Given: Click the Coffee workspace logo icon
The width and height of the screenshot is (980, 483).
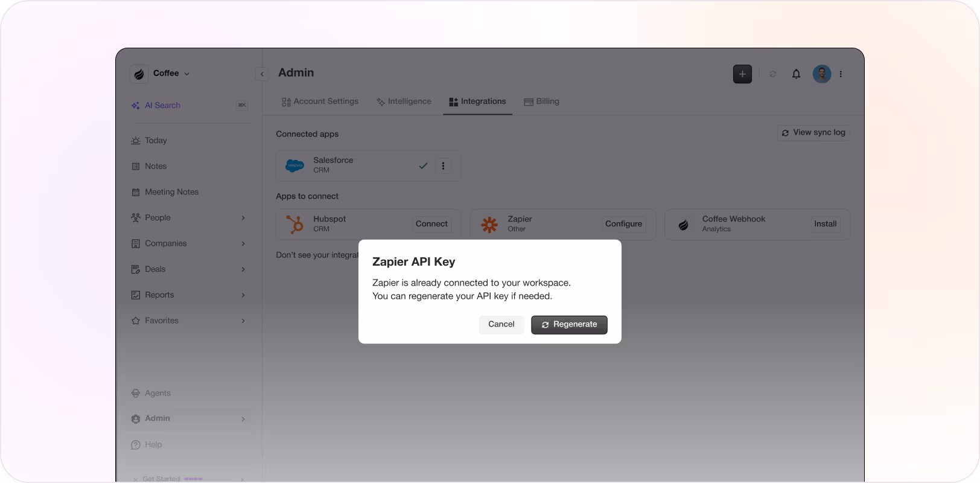Looking at the screenshot, I should (139, 74).
